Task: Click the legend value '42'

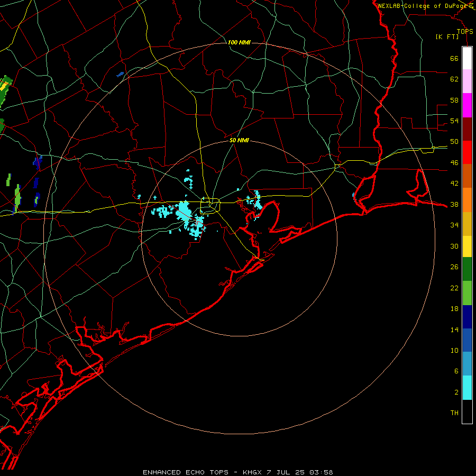Action: tap(454, 184)
